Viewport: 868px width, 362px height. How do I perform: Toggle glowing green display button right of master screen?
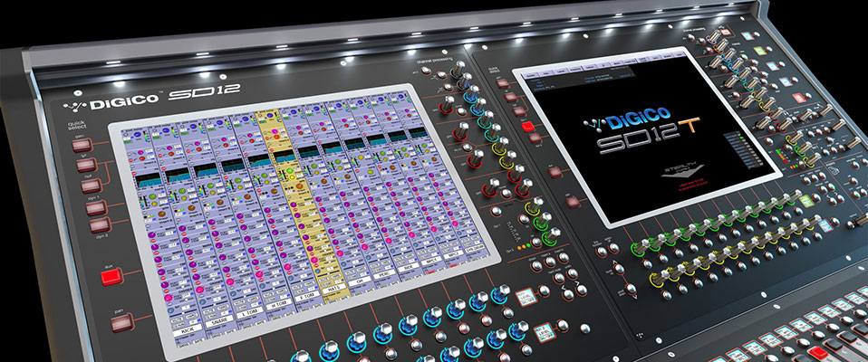[x=807, y=200]
